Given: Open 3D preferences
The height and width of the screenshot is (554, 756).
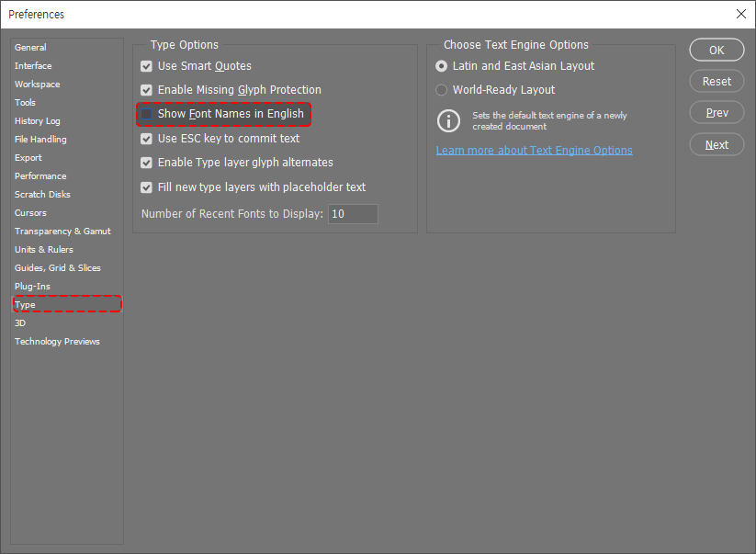Looking at the screenshot, I should tap(20, 323).
